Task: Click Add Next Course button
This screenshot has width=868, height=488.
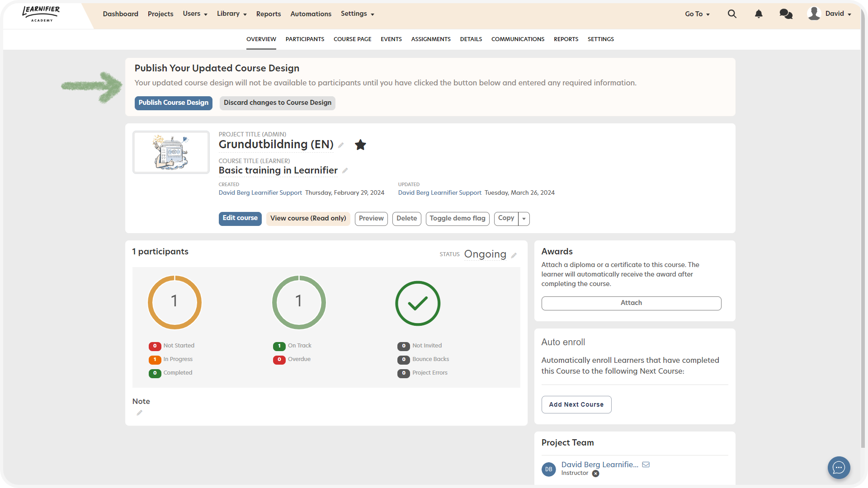Action: click(x=576, y=405)
